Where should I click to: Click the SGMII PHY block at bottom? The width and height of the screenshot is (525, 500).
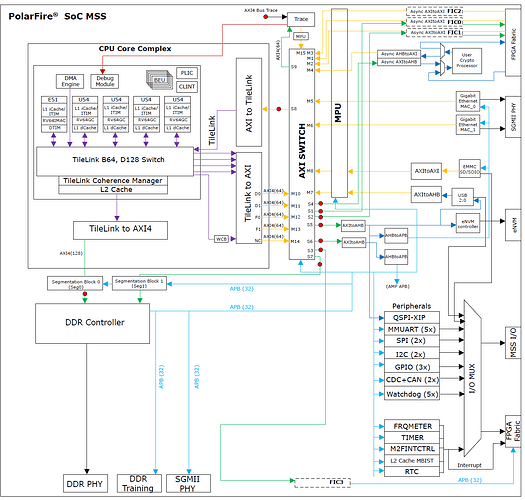(188, 484)
